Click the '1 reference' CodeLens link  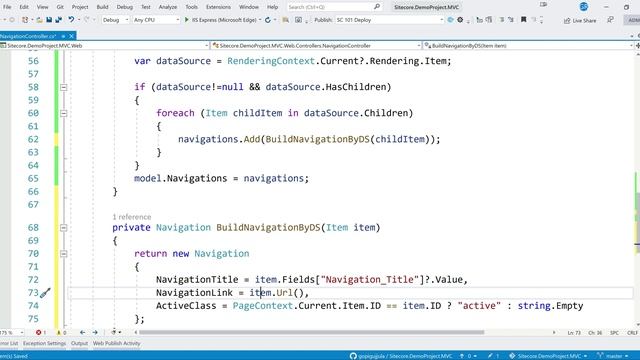[x=132, y=217]
